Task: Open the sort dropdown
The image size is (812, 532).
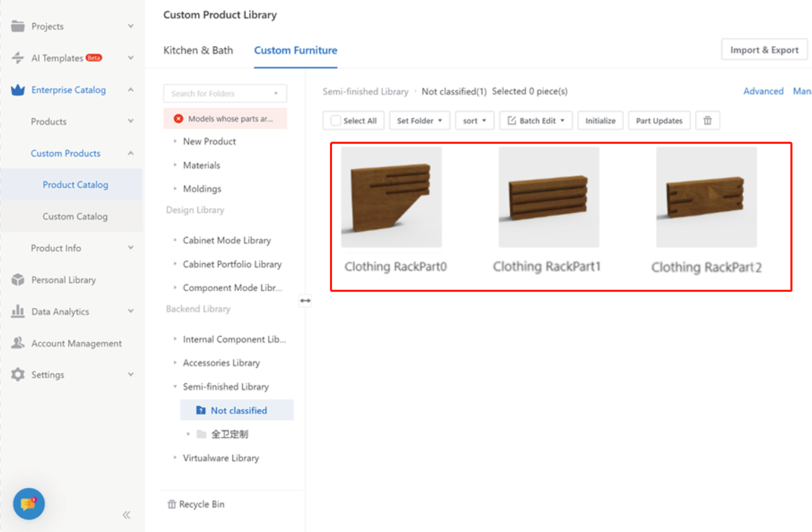Action: click(474, 121)
